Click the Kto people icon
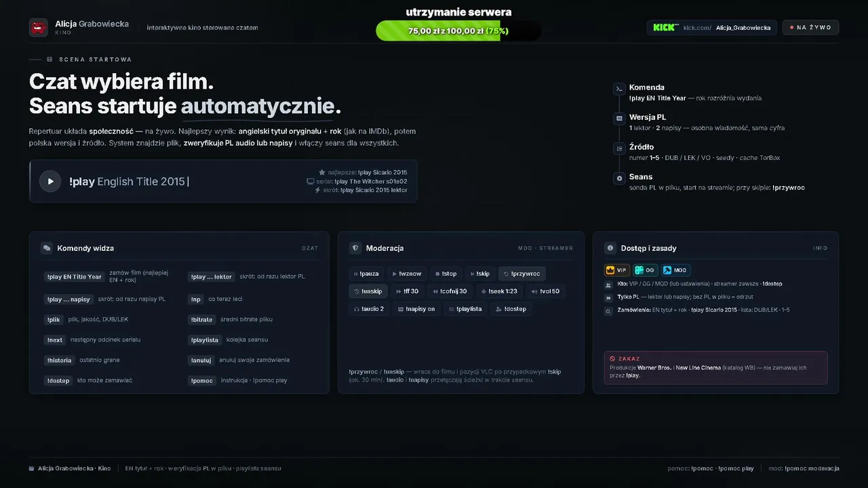The image size is (868, 488). [609, 285]
